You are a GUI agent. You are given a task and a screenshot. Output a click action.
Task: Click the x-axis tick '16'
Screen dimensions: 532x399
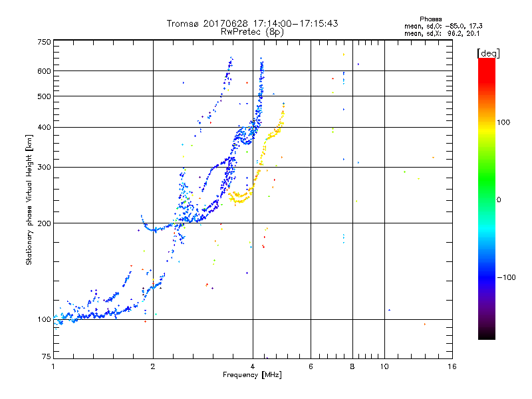452,366
